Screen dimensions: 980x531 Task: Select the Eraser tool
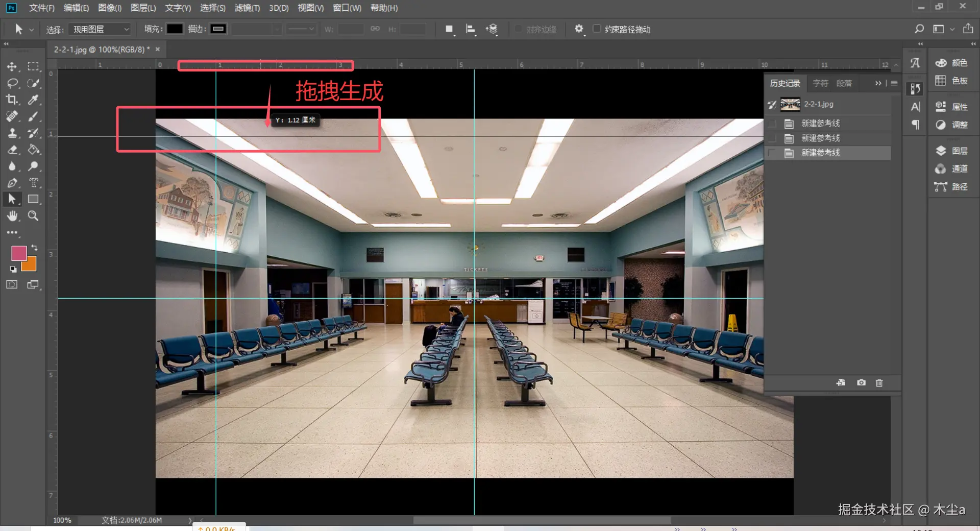(12, 150)
